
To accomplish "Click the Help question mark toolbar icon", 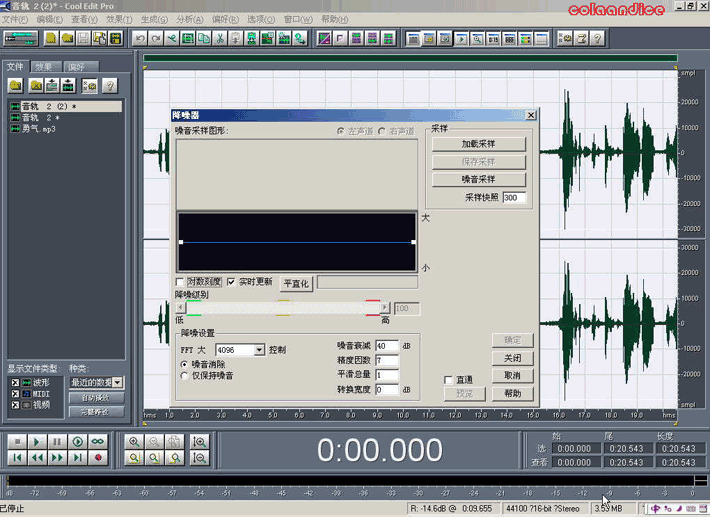I will (x=597, y=39).
